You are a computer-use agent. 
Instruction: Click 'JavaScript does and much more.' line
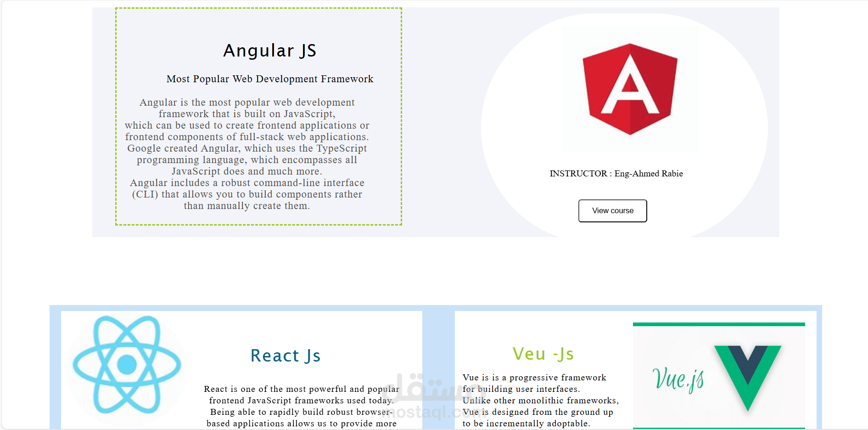(x=247, y=171)
